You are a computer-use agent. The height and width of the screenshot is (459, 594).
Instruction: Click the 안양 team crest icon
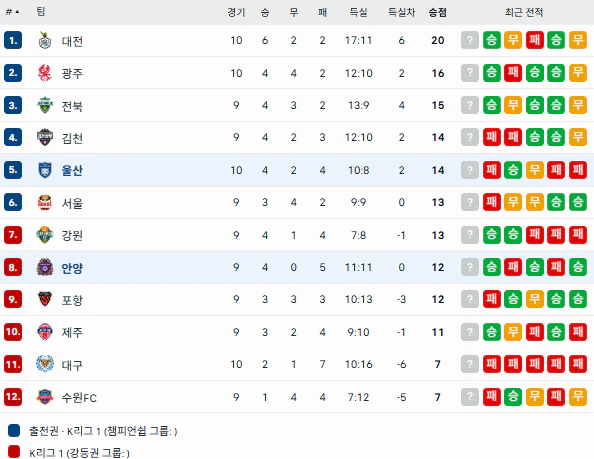(x=45, y=267)
